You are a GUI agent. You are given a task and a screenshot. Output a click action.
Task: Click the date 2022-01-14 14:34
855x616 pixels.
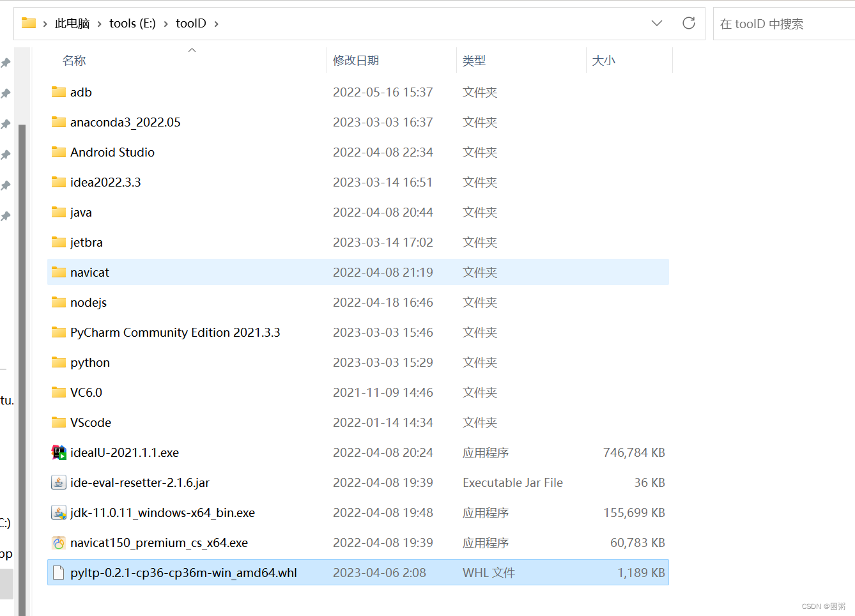click(x=383, y=422)
